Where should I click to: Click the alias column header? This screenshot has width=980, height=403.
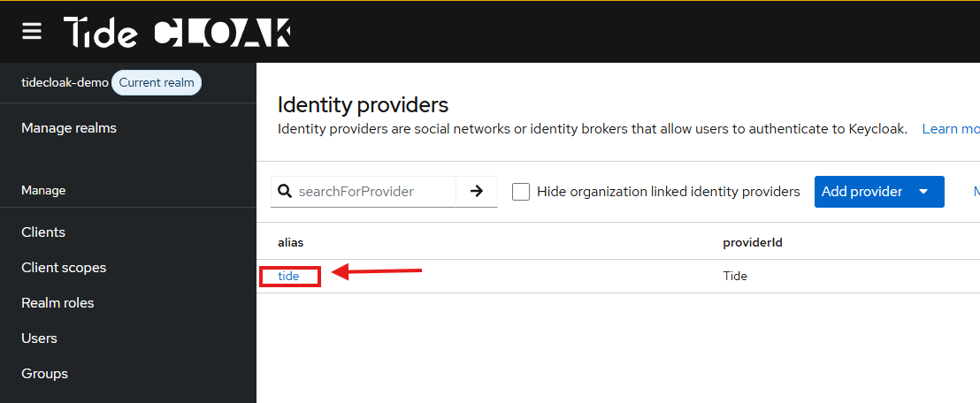(x=291, y=242)
